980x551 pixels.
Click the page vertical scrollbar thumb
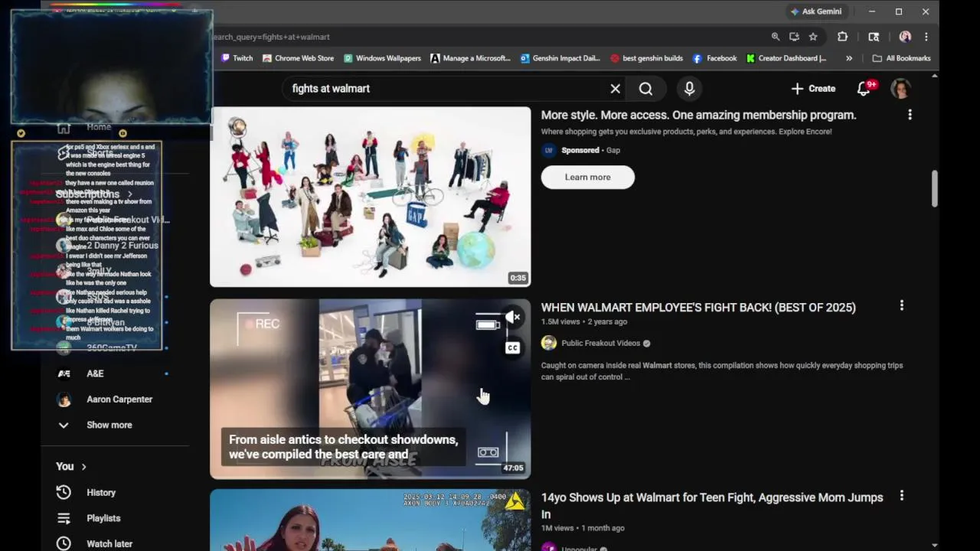tap(934, 188)
